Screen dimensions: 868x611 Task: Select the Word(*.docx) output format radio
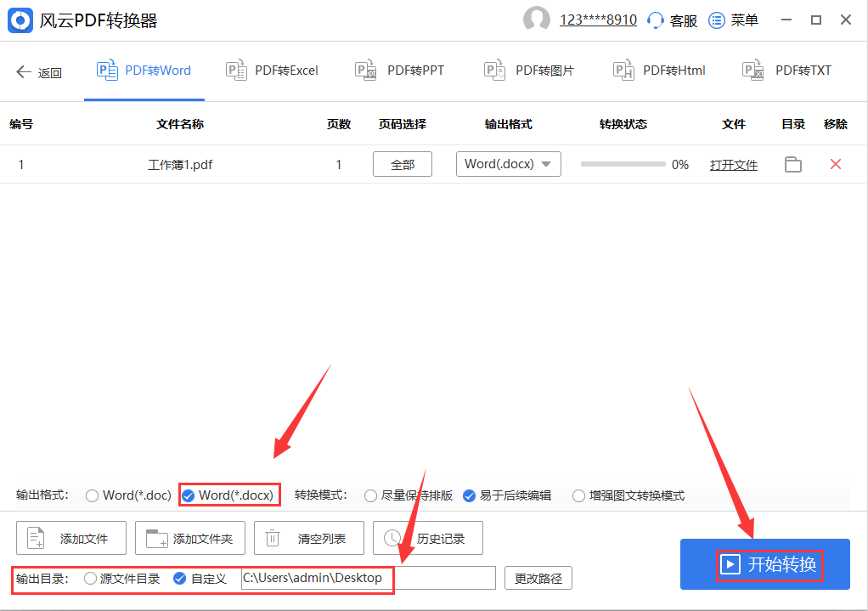[228, 495]
